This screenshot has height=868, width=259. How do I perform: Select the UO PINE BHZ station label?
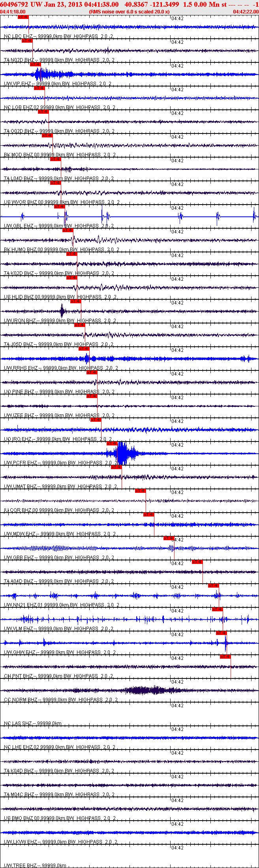click(59, 392)
